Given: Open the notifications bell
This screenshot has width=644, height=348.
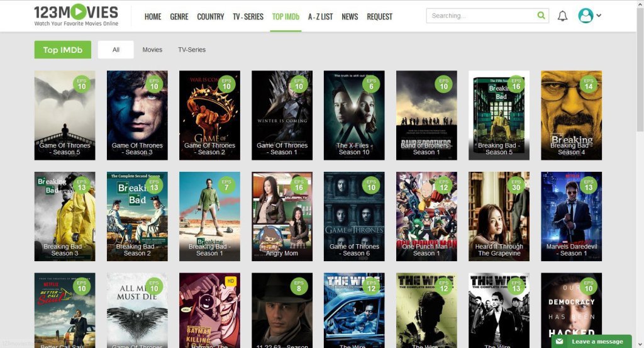Looking at the screenshot, I should point(562,16).
